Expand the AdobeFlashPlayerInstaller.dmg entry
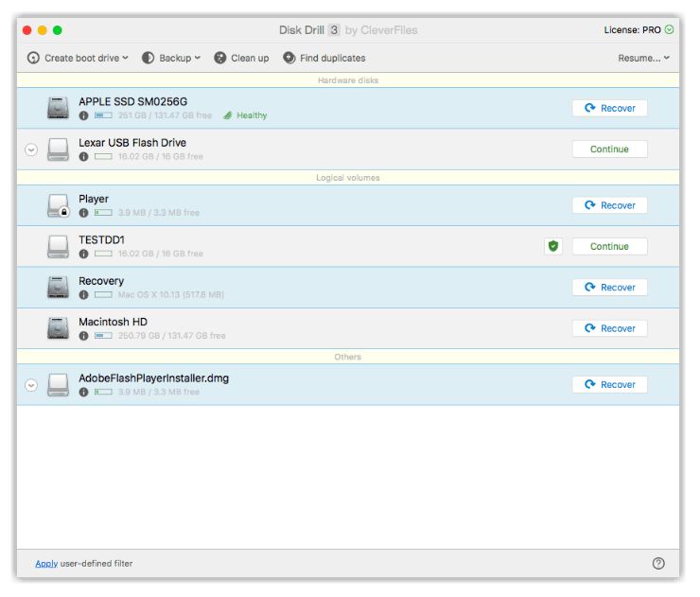The height and width of the screenshot is (597, 700). point(31,385)
